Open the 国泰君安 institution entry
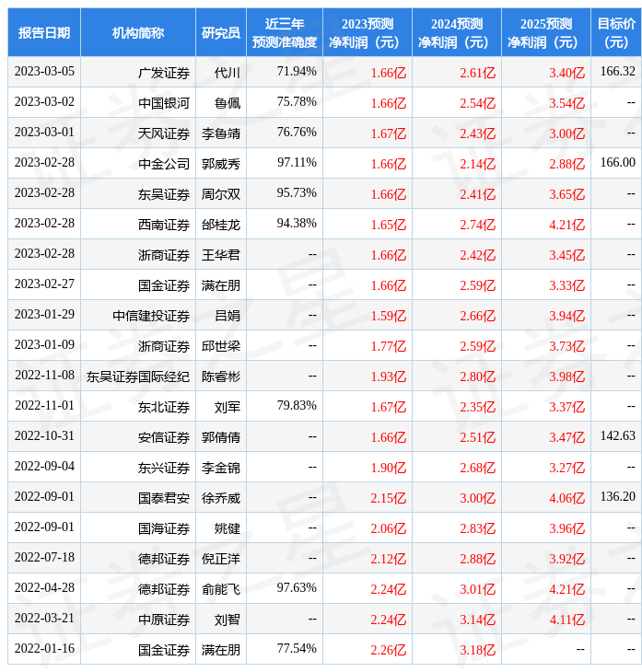This screenshot has height=672, width=642. 164,498
